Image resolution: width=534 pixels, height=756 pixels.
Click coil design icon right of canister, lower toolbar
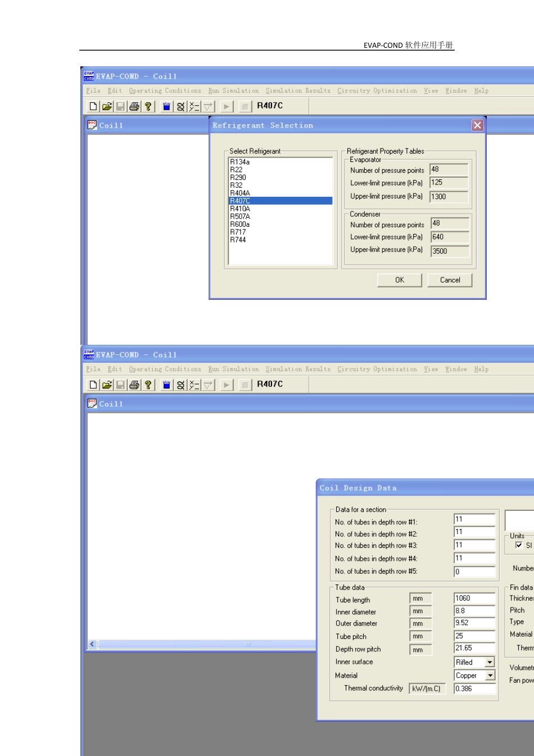[x=180, y=385]
